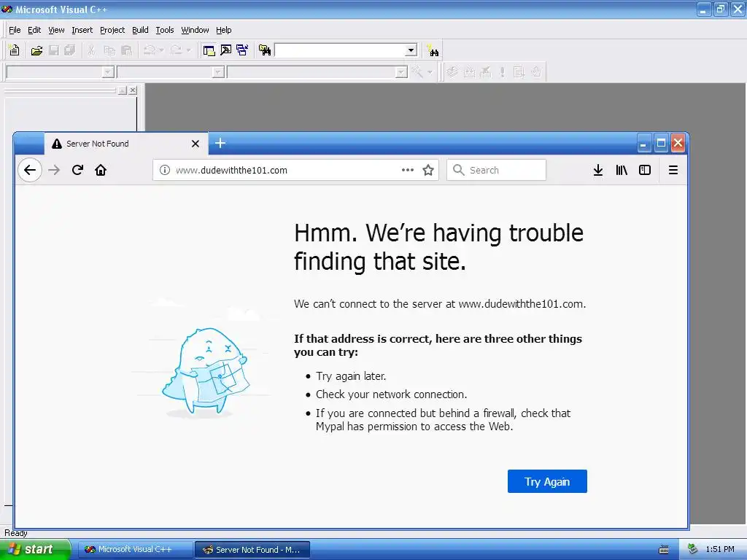Open the WizardBar members combo box
Viewport: 747px width, 560px height.
click(317, 72)
